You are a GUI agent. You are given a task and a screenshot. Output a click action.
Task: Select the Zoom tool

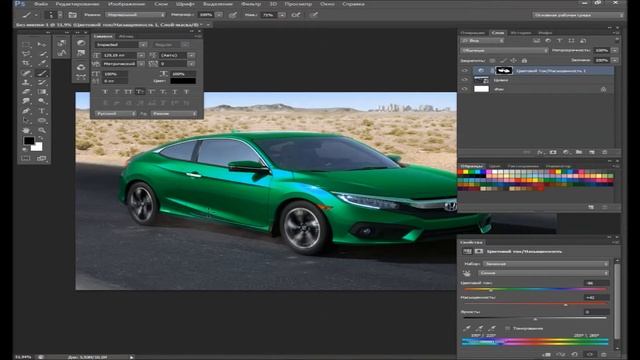pyautogui.click(x=42, y=131)
